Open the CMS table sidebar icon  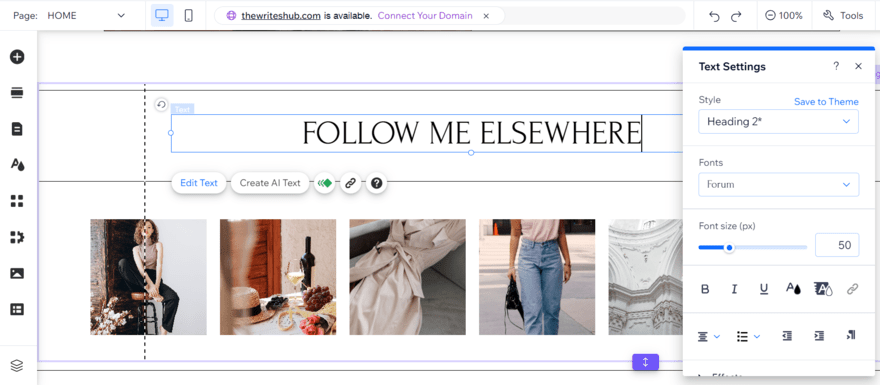pos(17,309)
